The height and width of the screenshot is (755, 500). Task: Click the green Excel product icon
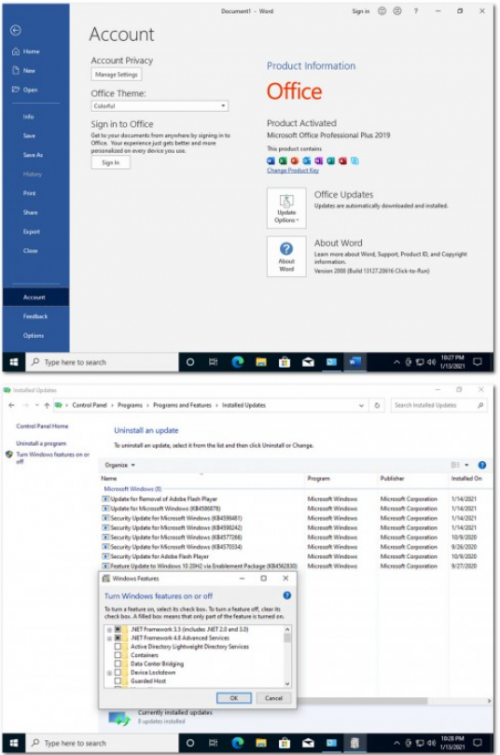click(283, 161)
